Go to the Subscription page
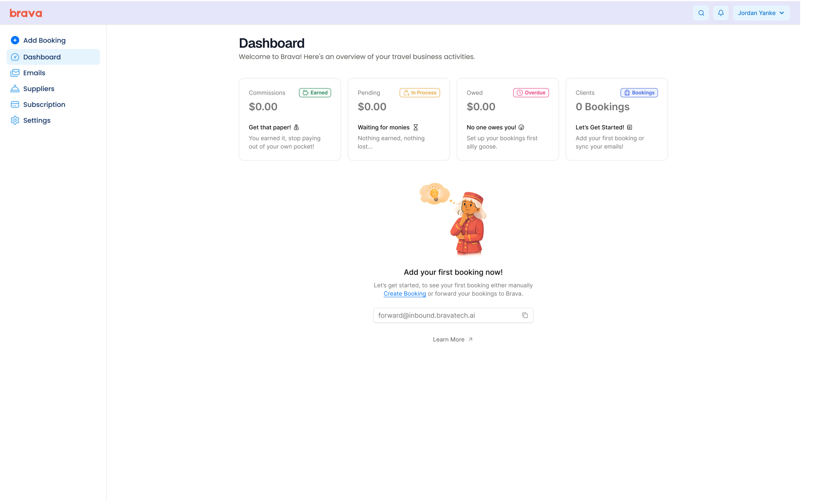 click(44, 104)
